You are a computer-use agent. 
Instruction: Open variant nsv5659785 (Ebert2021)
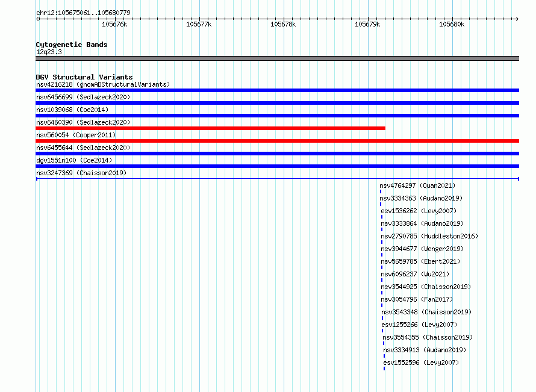(420, 261)
